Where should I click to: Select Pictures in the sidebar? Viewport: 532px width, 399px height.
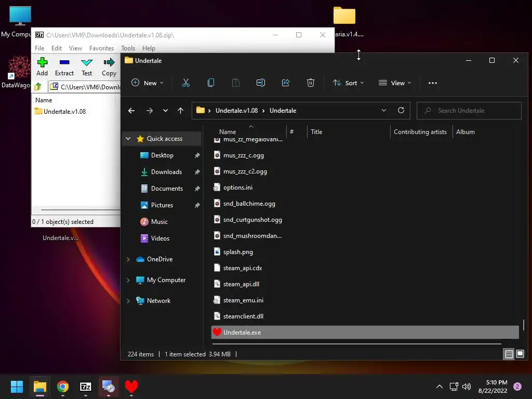(x=162, y=205)
